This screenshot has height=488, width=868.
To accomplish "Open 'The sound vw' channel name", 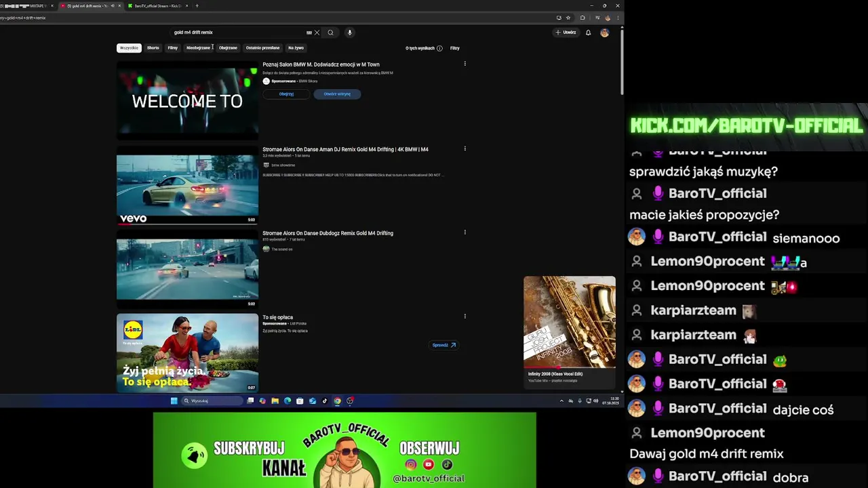I will point(281,249).
